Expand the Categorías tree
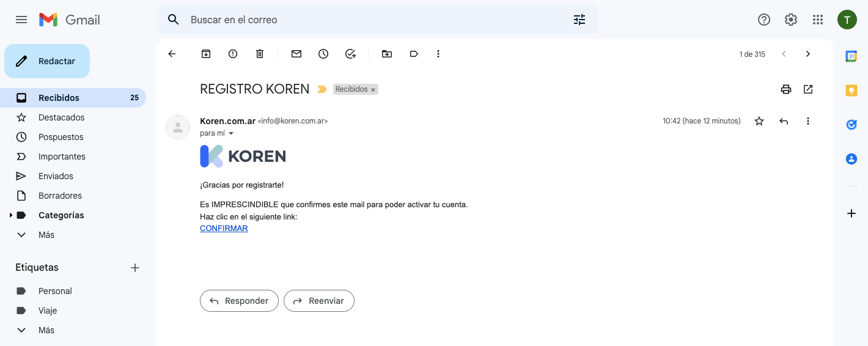The height and width of the screenshot is (346, 868). [x=10, y=215]
